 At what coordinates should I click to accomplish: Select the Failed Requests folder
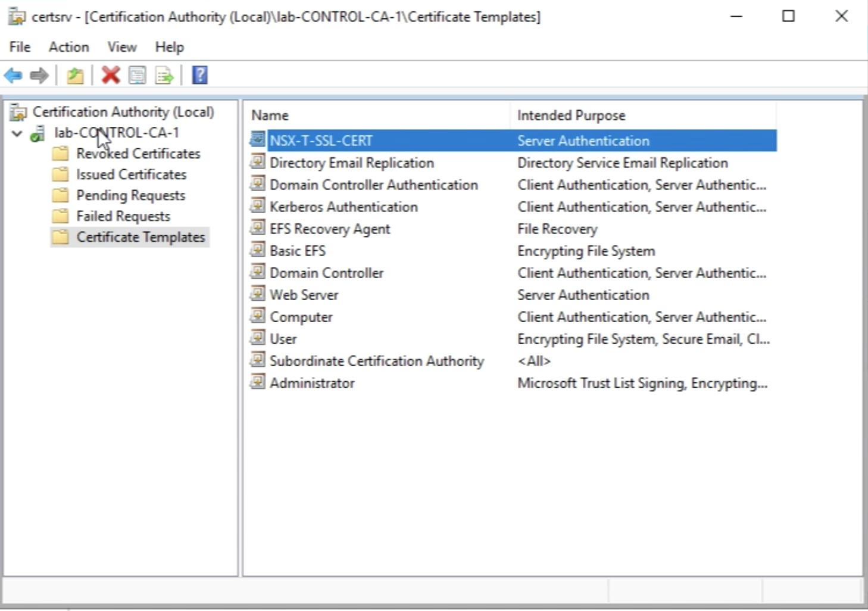click(123, 216)
